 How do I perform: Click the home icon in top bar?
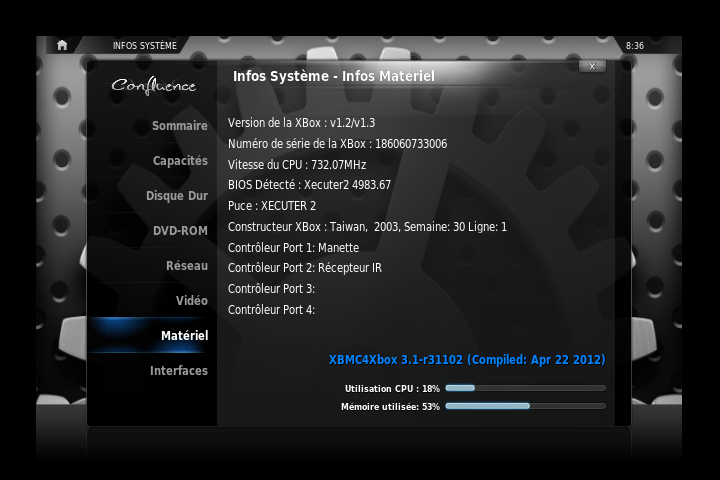[x=62, y=45]
